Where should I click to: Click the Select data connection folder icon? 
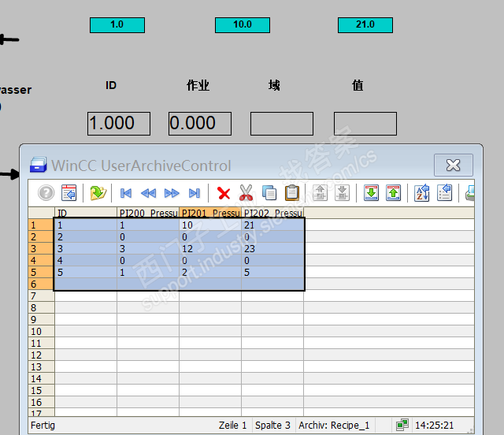[98, 193]
